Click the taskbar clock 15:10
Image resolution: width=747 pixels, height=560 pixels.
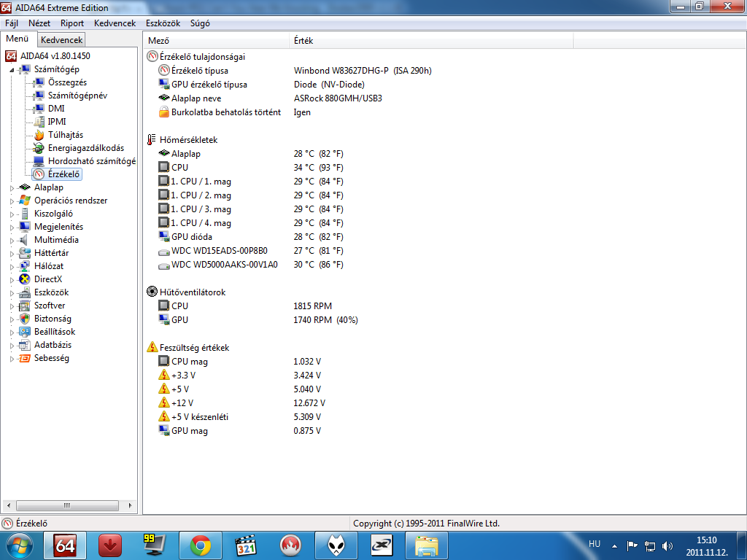(707, 546)
